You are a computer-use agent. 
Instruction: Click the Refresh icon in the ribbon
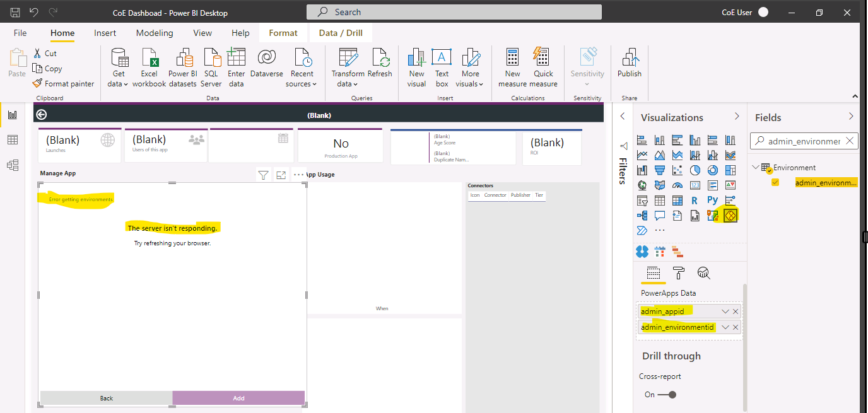(x=380, y=63)
